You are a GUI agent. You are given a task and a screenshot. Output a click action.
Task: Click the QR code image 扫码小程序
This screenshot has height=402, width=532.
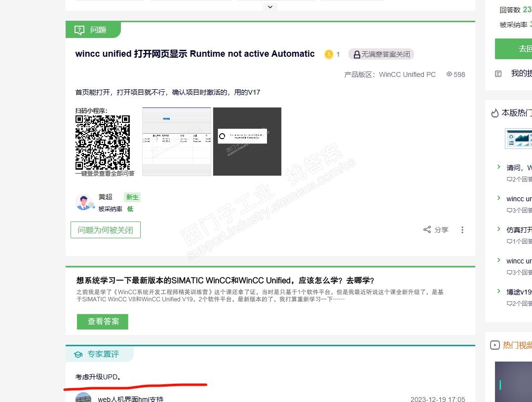103,143
